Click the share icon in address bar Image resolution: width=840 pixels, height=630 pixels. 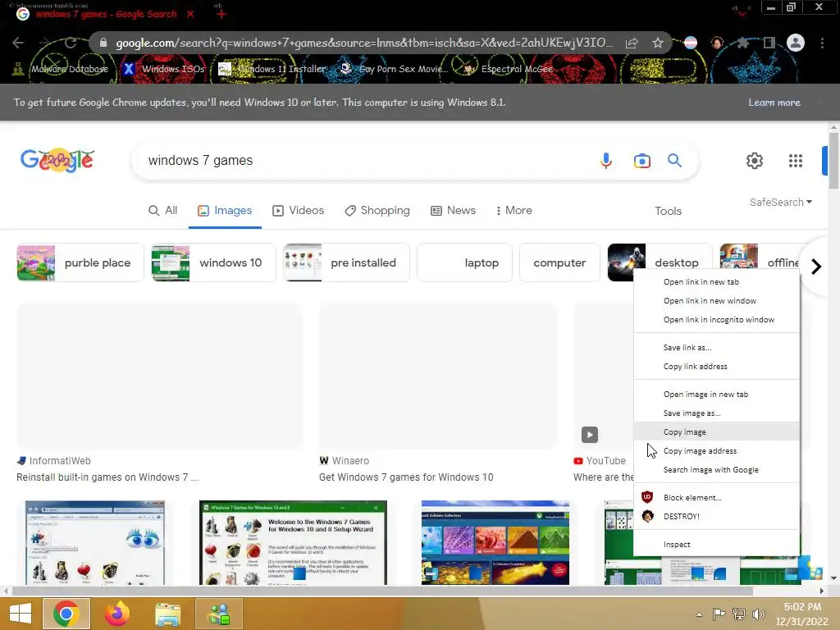(x=632, y=43)
